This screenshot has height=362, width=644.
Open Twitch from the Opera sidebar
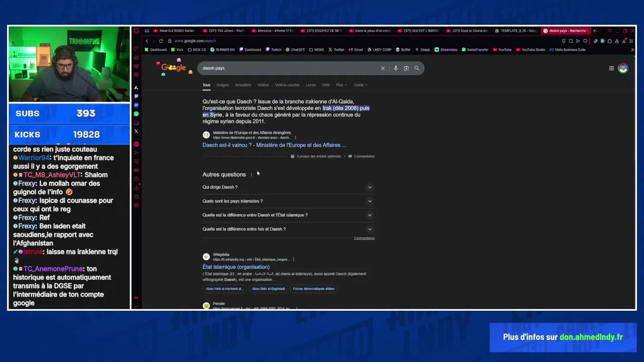[136, 96]
